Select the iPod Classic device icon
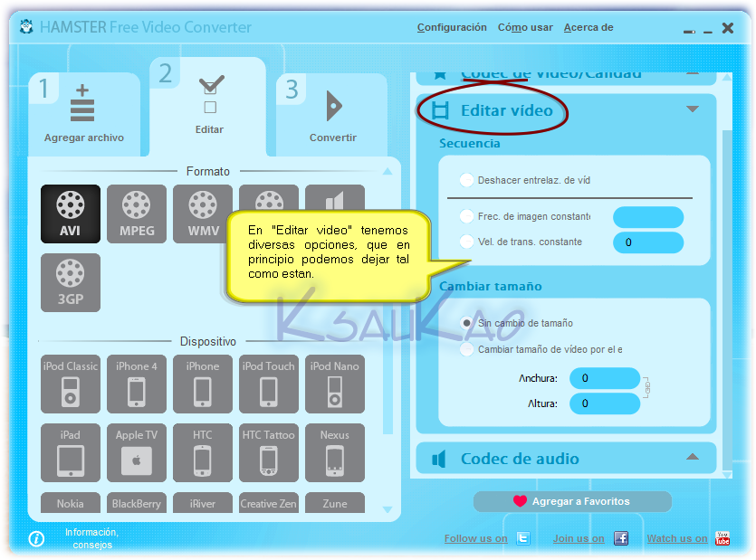 (x=71, y=384)
